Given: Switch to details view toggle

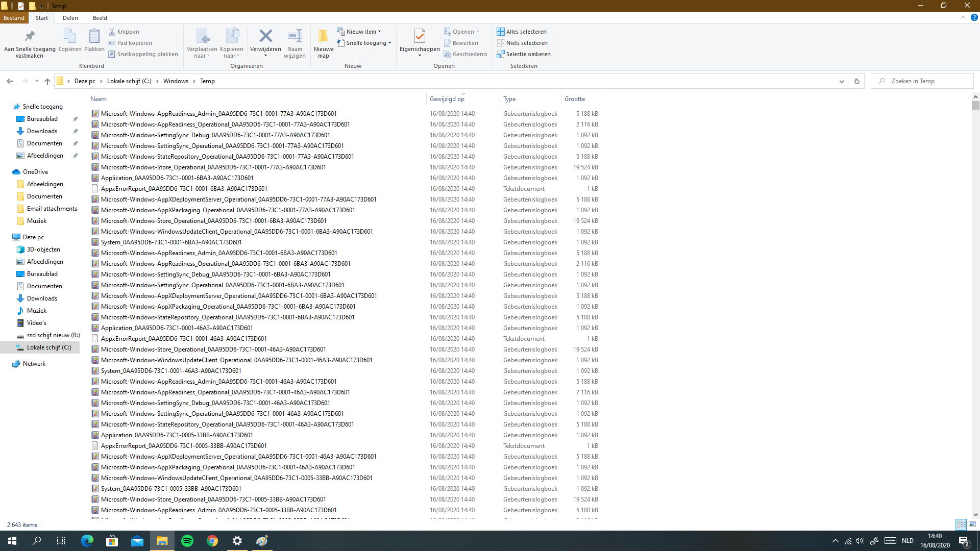Looking at the screenshot, I should click(x=961, y=524).
